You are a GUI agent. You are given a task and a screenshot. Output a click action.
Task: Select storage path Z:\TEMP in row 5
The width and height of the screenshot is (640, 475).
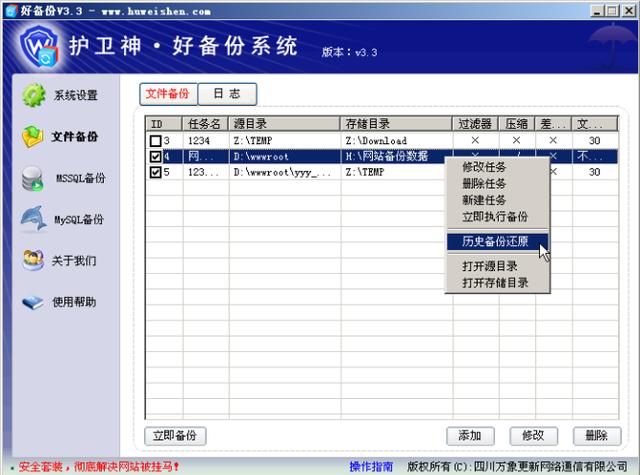(365, 172)
